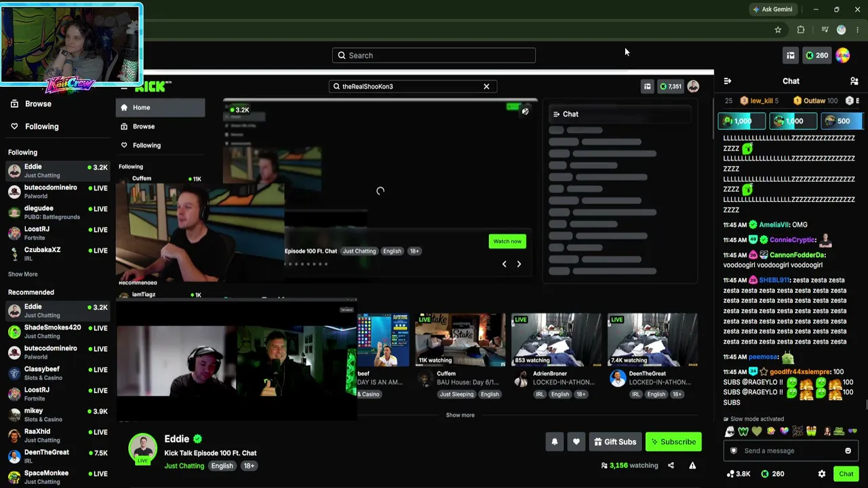The image size is (868, 488).
Task: Select Browse in the inner Kick sidebar
Action: click(x=161, y=126)
